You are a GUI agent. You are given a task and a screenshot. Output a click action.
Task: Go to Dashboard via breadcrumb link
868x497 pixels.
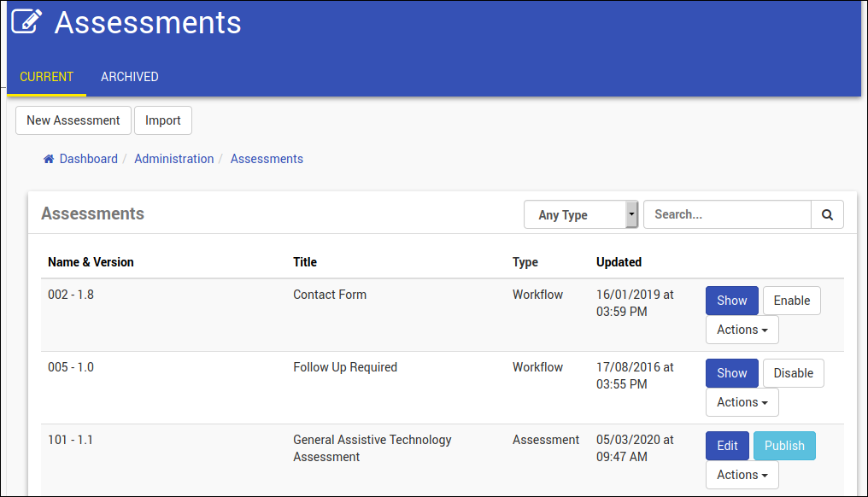tap(89, 159)
